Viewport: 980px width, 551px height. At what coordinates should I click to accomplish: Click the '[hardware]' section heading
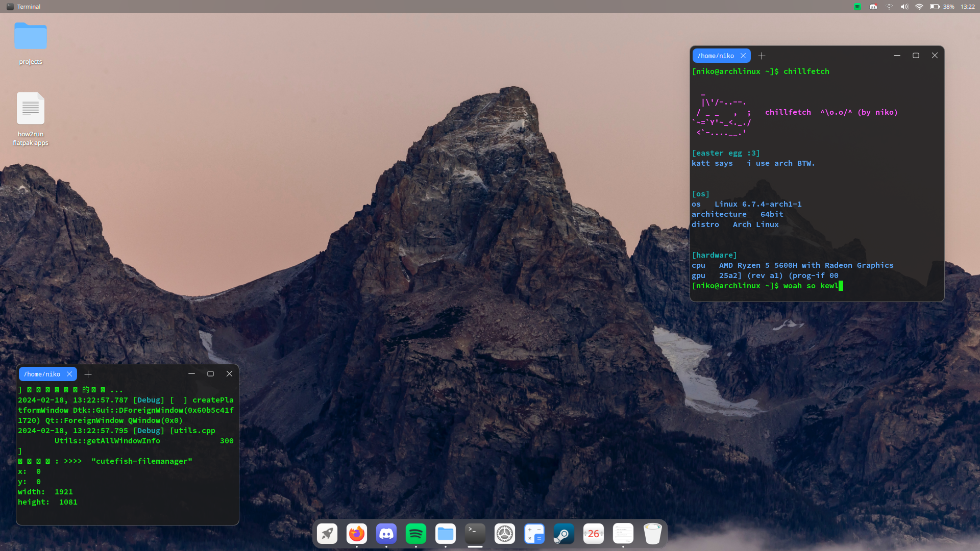[715, 255]
